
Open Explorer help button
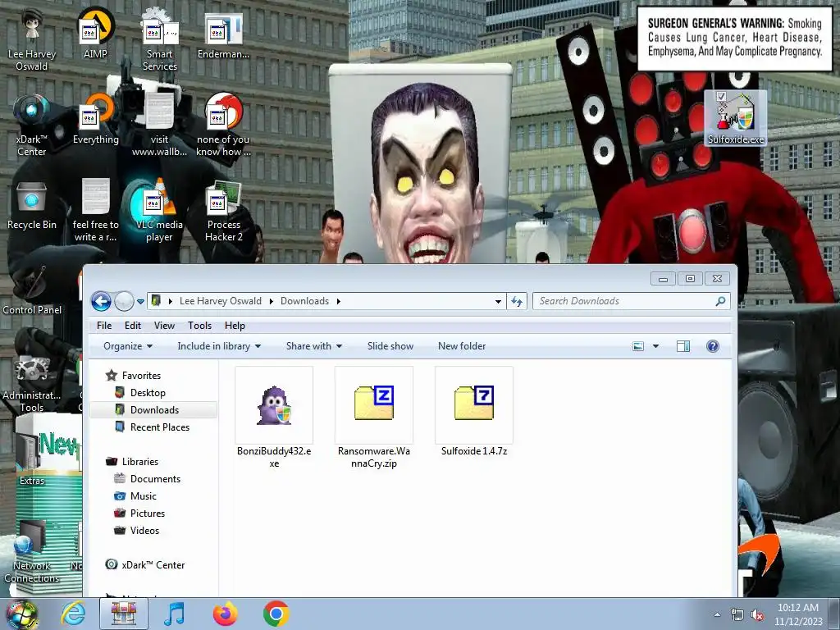(x=713, y=346)
